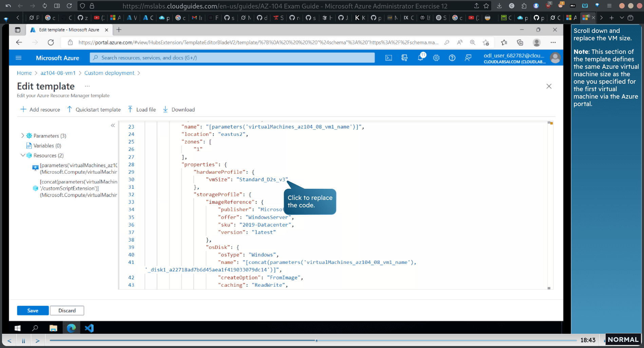
Task: Go back in inner Edge browser
Action: click(x=19, y=42)
